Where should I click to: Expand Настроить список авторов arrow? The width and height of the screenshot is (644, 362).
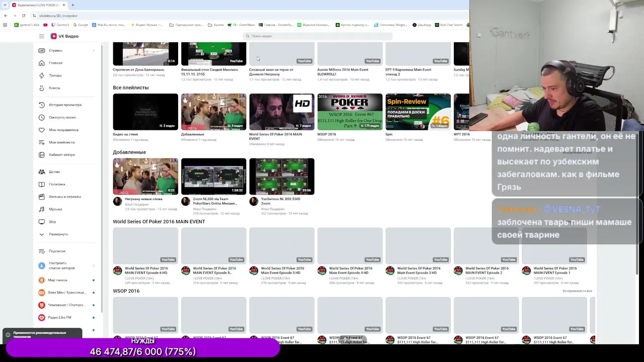pos(94,265)
